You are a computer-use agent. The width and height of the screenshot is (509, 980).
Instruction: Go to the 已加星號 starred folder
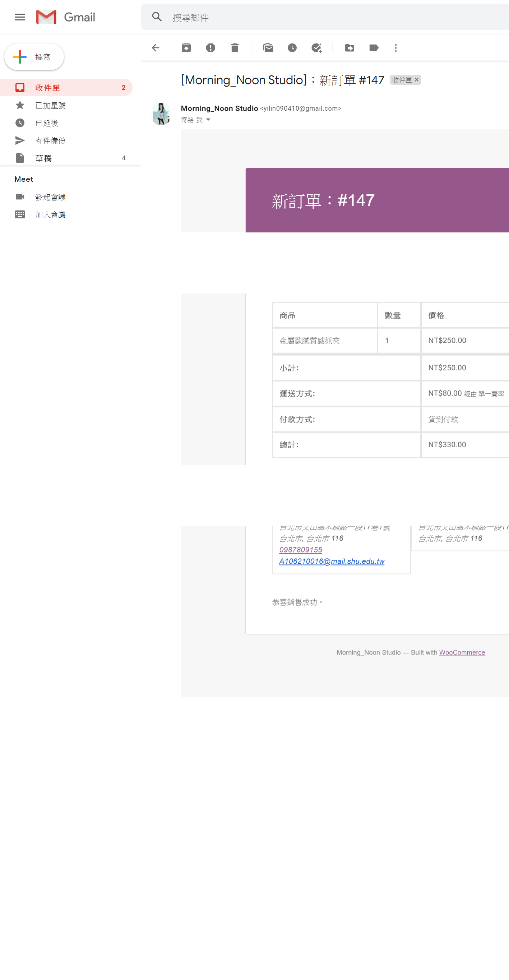[x=50, y=105]
